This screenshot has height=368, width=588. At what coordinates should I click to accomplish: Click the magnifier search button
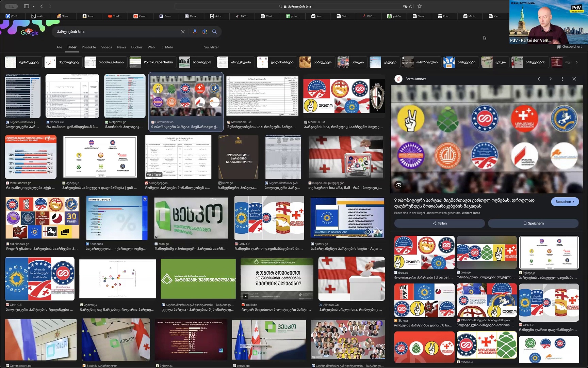[x=214, y=32]
